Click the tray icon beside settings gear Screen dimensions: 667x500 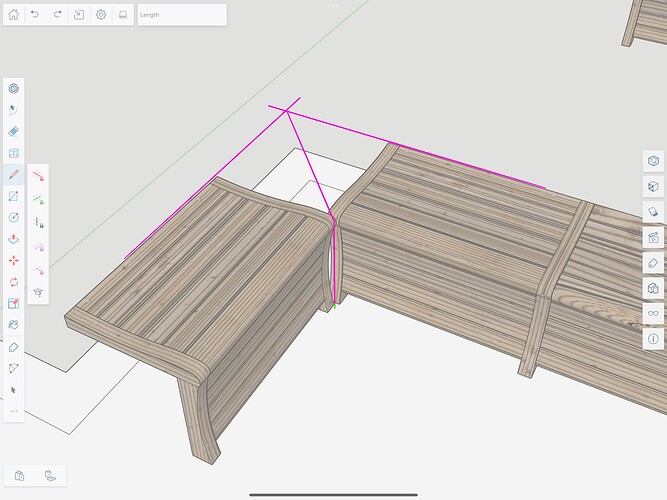point(123,14)
